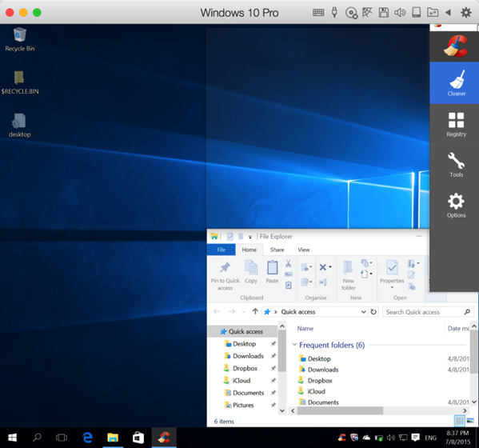Click the CCleaner logo at the top
Image resolution: width=479 pixels, height=448 pixels.
tap(456, 46)
